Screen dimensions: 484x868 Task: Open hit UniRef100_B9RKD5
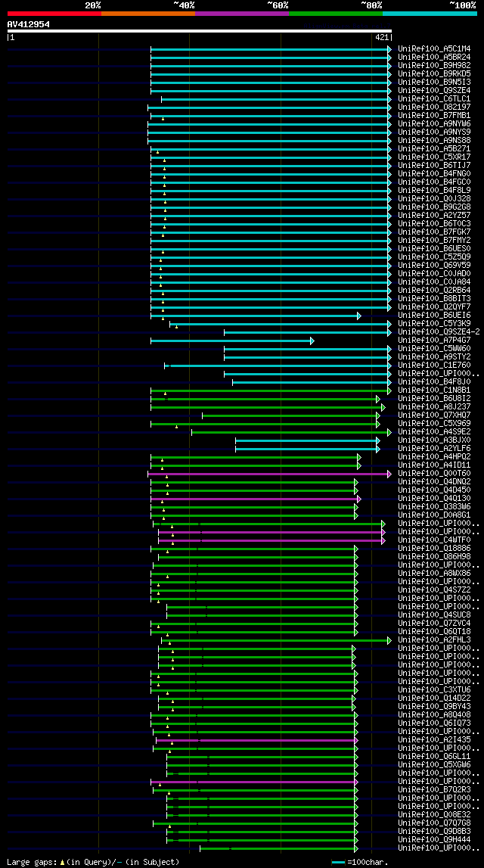coord(434,73)
